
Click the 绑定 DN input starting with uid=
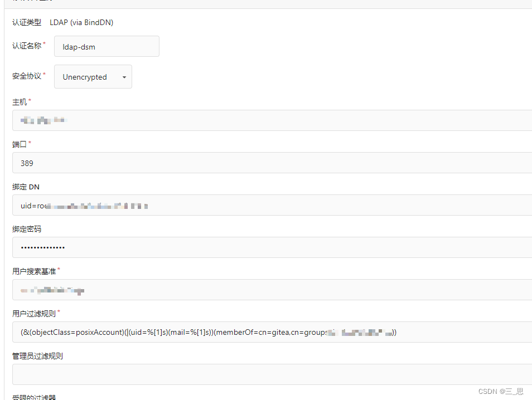click(272, 206)
